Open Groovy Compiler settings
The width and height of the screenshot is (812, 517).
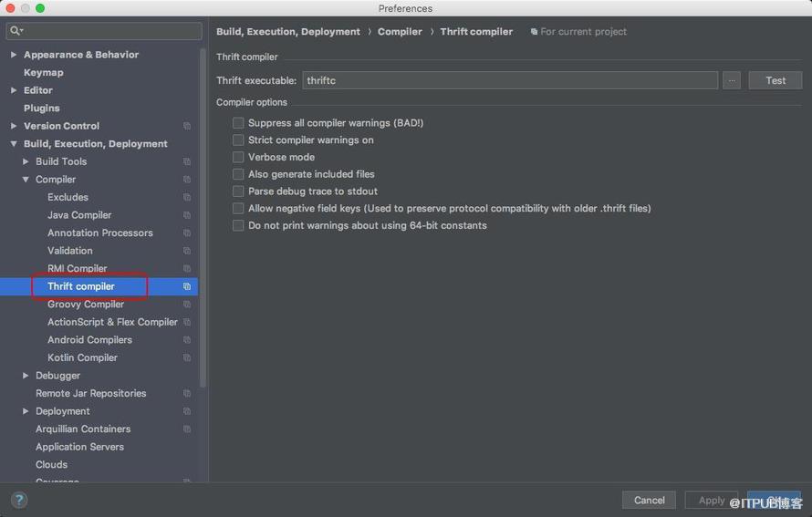86,305
